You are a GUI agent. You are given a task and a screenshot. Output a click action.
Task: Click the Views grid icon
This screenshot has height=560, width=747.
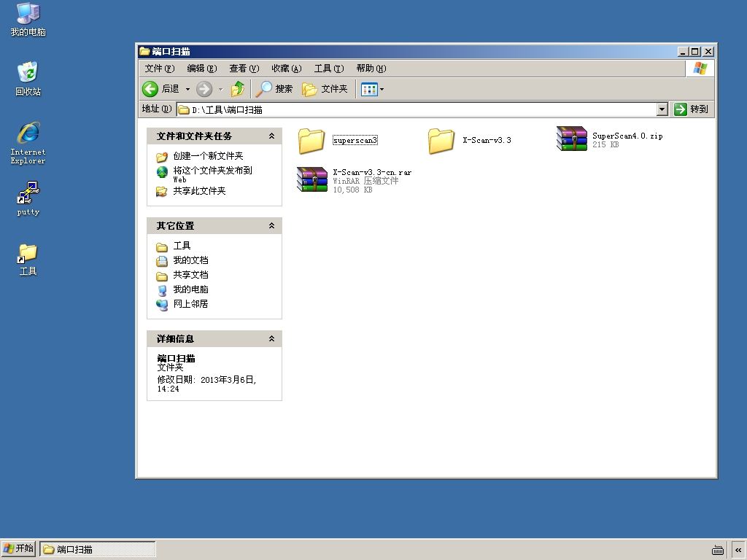pyautogui.click(x=369, y=89)
